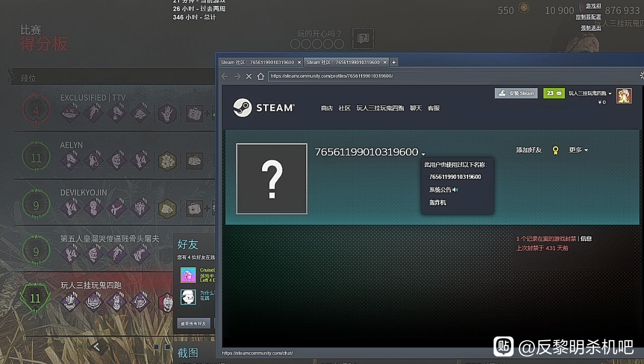The image size is (644, 364).
Task: Expand previous names arrow beside 76561199010319600
Action: point(424,154)
